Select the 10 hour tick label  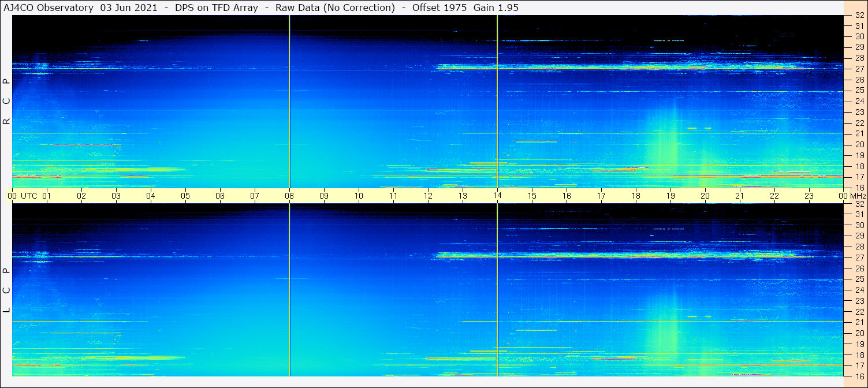[359, 196]
